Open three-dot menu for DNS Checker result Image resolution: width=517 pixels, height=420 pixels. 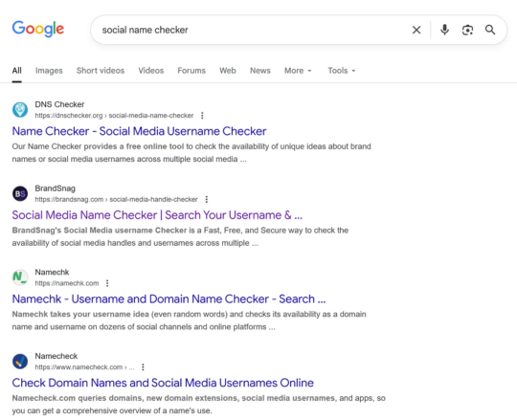point(202,116)
